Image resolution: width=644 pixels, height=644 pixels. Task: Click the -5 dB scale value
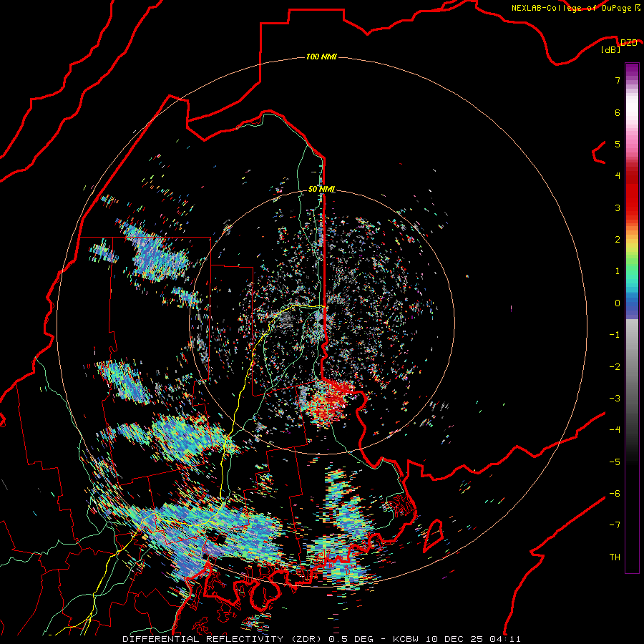pyautogui.click(x=615, y=462)
